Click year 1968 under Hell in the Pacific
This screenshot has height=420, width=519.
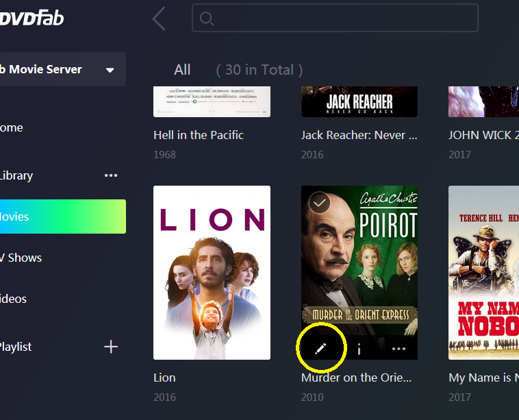tap(164, 155)
